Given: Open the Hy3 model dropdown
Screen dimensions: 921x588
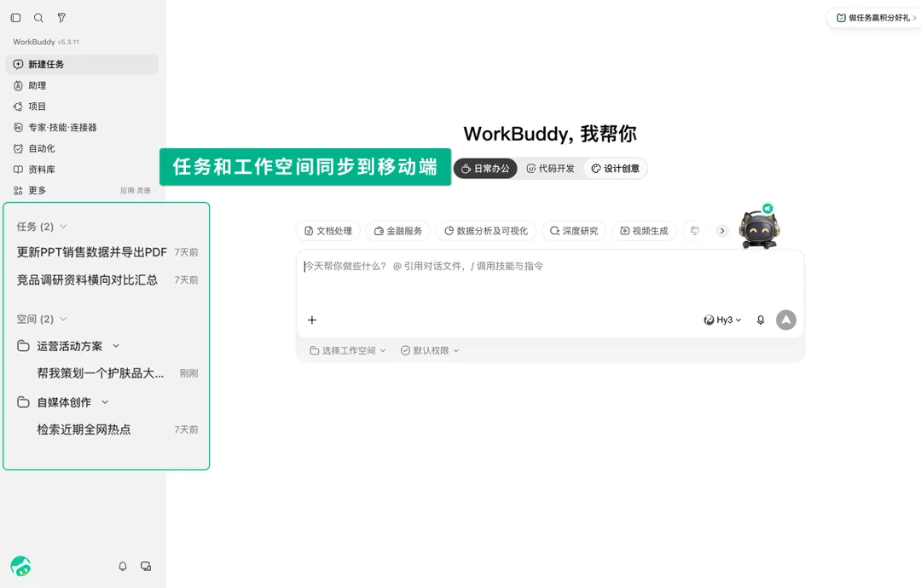Looking at the screenshot, I should tap(722, 320).
